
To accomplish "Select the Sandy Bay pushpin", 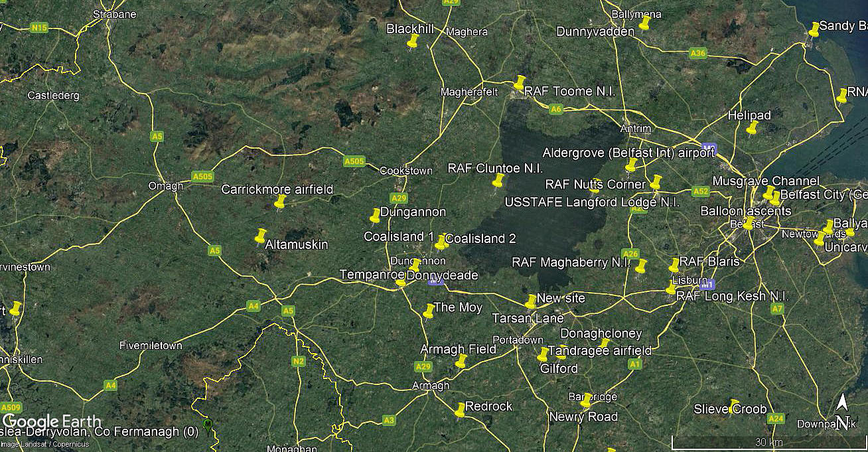I will [x=814, y=30].
